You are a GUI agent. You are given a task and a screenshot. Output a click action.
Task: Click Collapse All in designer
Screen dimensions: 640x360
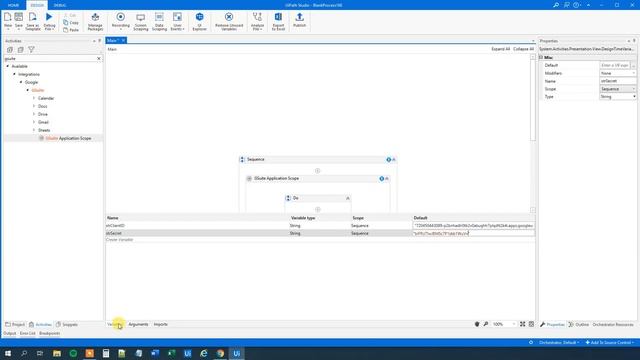pyautogui.click(x=523, y=49)
